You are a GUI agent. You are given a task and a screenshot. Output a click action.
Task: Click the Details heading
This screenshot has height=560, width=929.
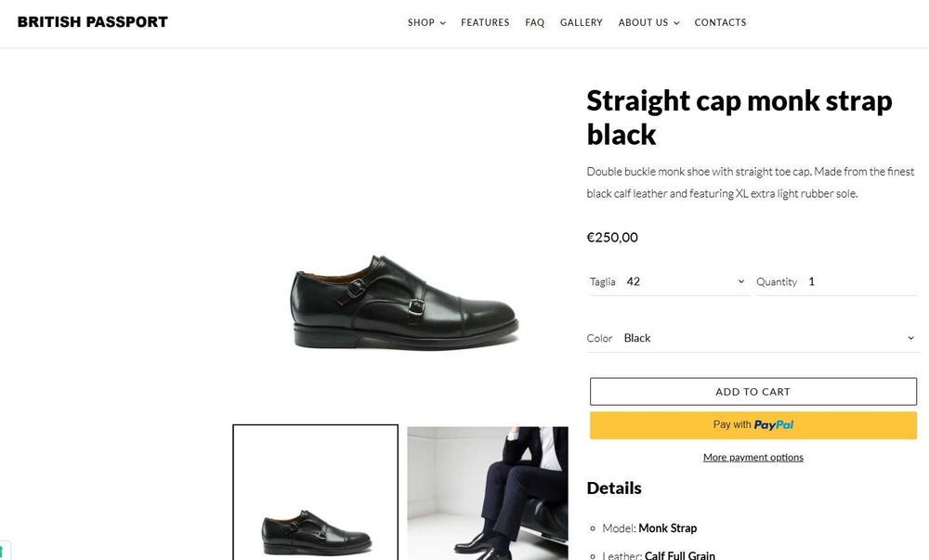(614, 488)
